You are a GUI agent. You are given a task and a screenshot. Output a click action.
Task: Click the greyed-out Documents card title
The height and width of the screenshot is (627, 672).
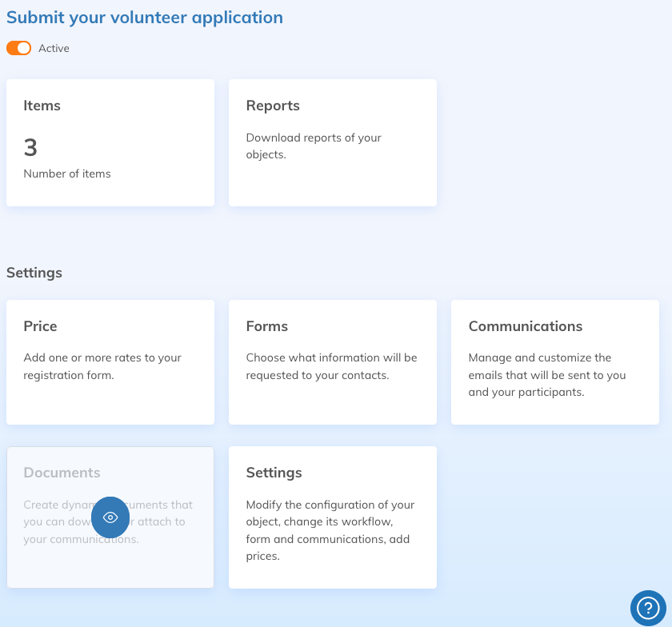[x=62, y=473]
